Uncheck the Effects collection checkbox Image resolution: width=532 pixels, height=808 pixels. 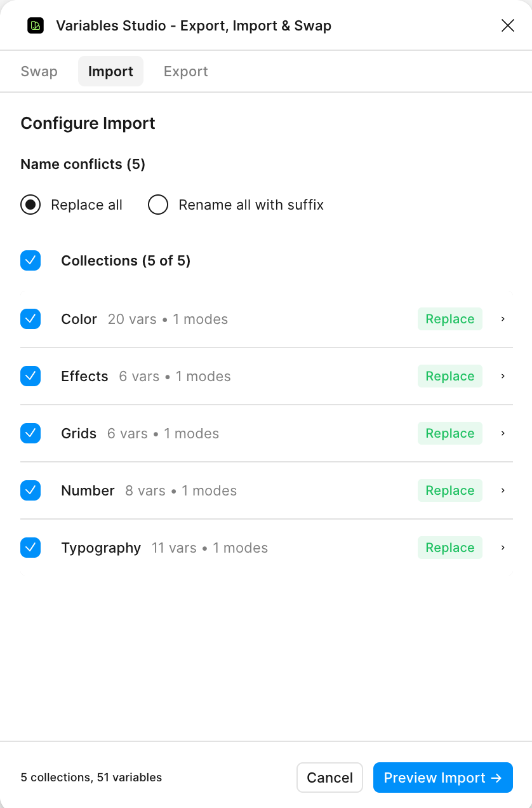pos(30,376)
